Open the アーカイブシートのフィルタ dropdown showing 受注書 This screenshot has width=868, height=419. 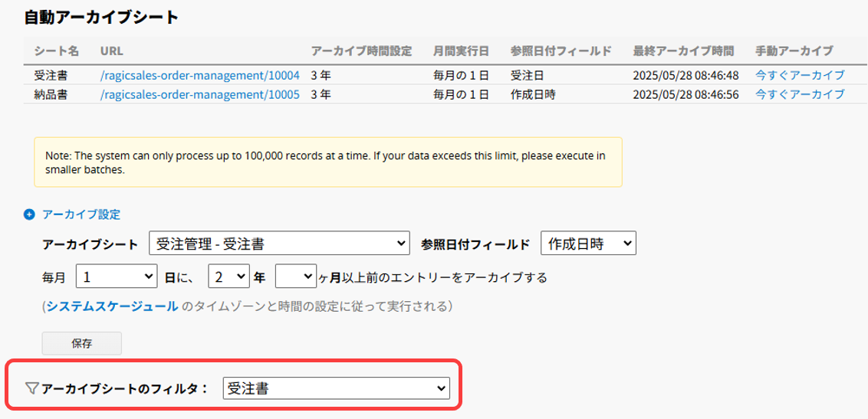pos(337,388)
